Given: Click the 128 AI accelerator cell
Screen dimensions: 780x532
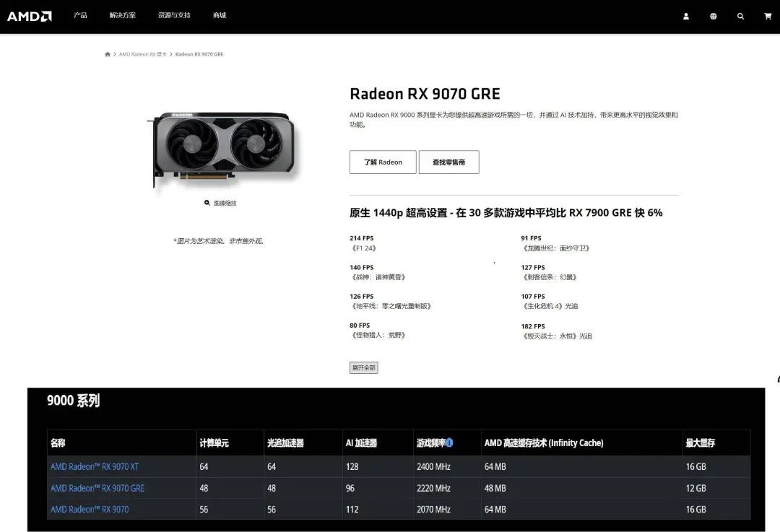Looking at the screenshot, I should point(352,467).
